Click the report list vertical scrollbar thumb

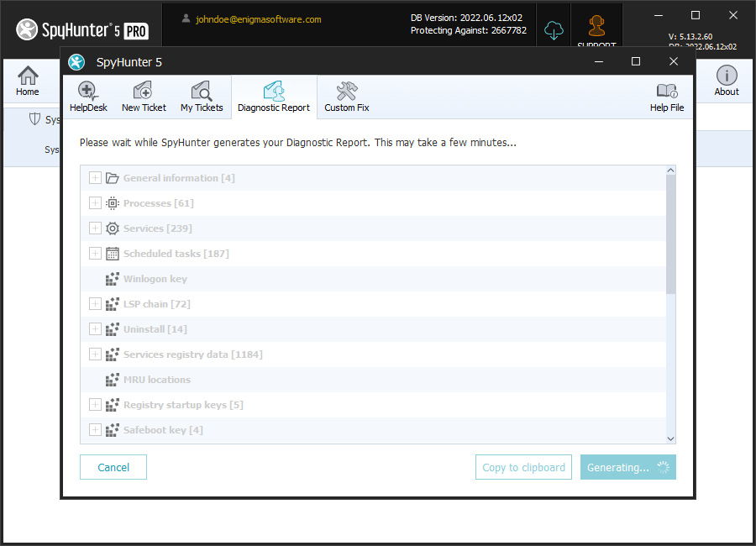(670, 234)
